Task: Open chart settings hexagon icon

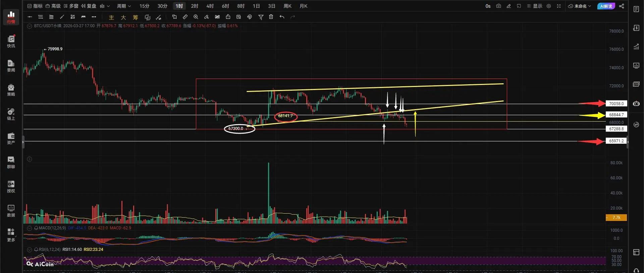Action: [549, 6]
